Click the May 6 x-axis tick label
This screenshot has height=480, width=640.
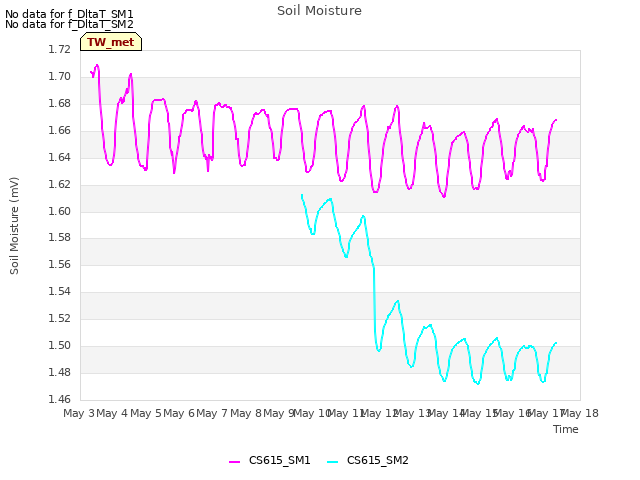[x=179, y=413]
